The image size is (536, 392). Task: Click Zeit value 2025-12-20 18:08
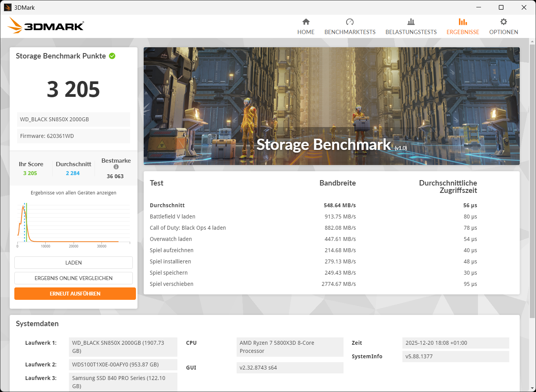coord(455,343)
